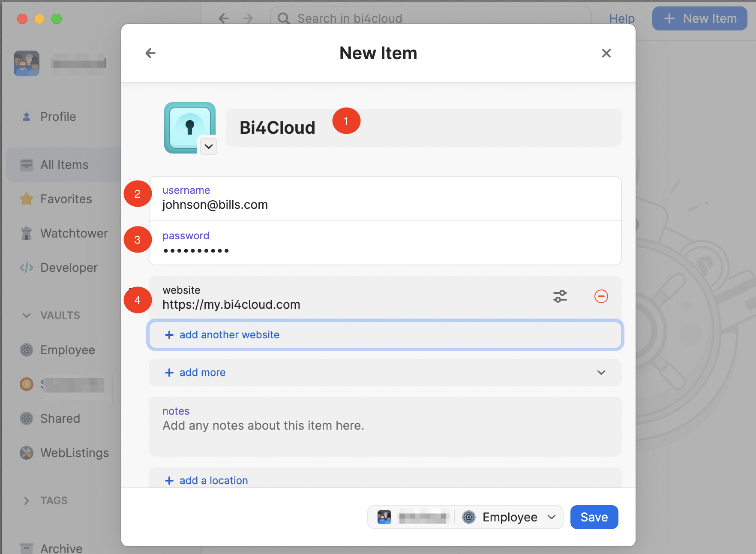Viewport: 756px width, 554px height.
Task: Click the Developer code brackets icon
Action: (x=27, y=268)
